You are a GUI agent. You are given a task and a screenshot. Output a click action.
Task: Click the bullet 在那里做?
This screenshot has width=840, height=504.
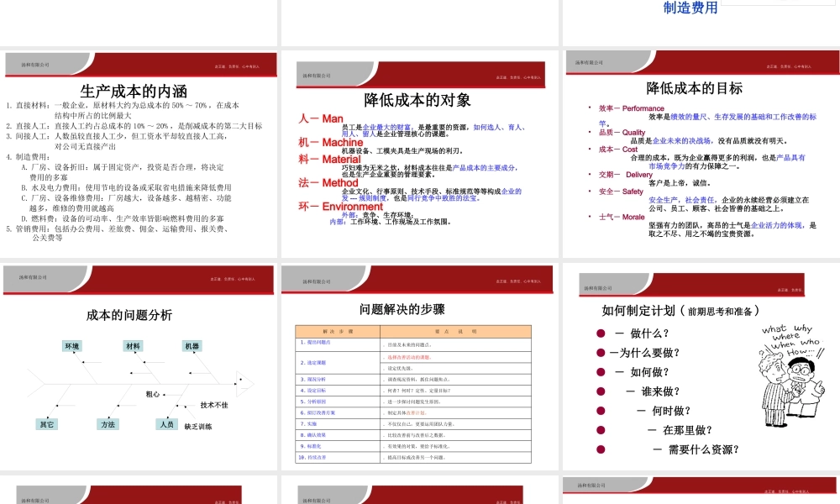click(x=680, y=430)
